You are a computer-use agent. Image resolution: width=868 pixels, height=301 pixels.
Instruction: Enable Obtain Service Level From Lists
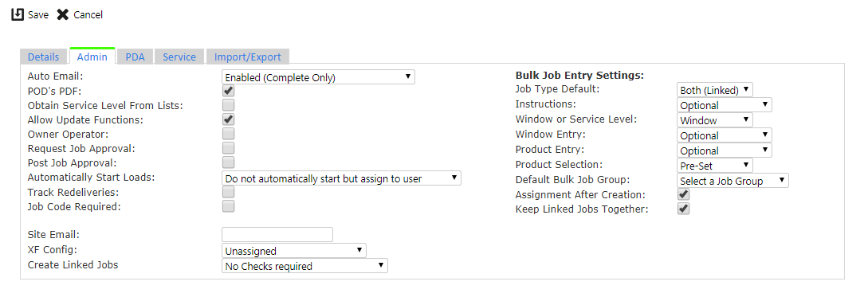pyautogui.click(x=228, y=104)
